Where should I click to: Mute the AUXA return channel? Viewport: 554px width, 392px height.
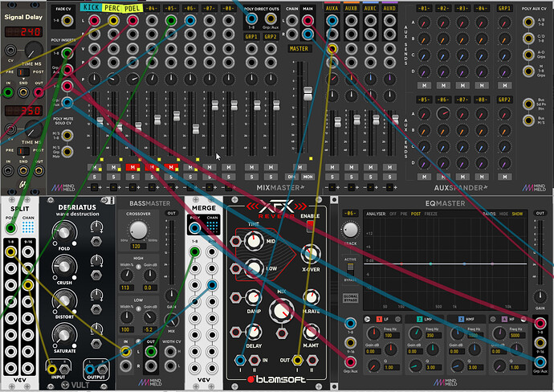click(332, 167)
